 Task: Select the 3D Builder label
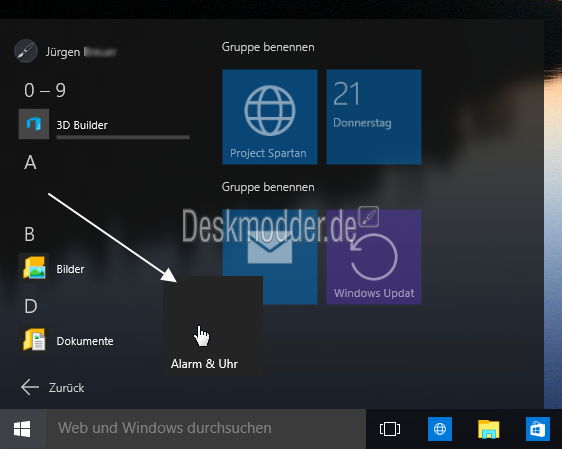coord(82,125)
